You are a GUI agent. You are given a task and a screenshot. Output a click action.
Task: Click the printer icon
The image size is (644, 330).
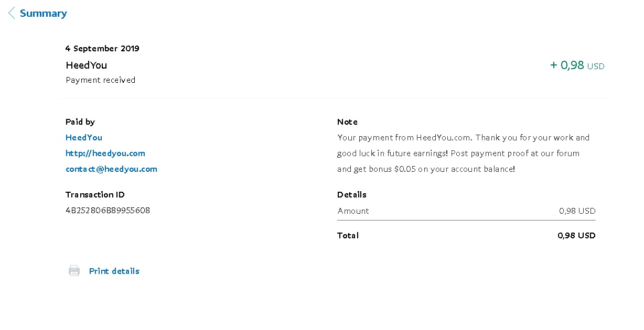coord(74,271)
